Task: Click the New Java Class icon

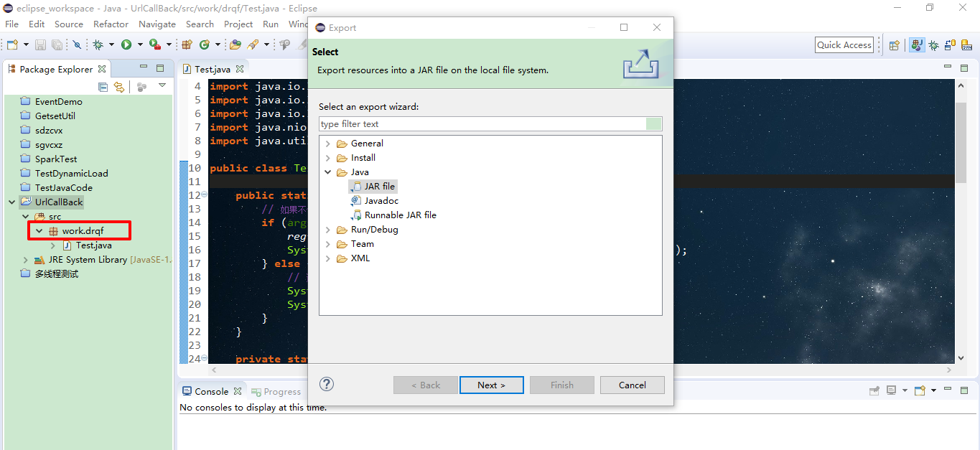Action: pyautogui.click(x=205, y=44)
